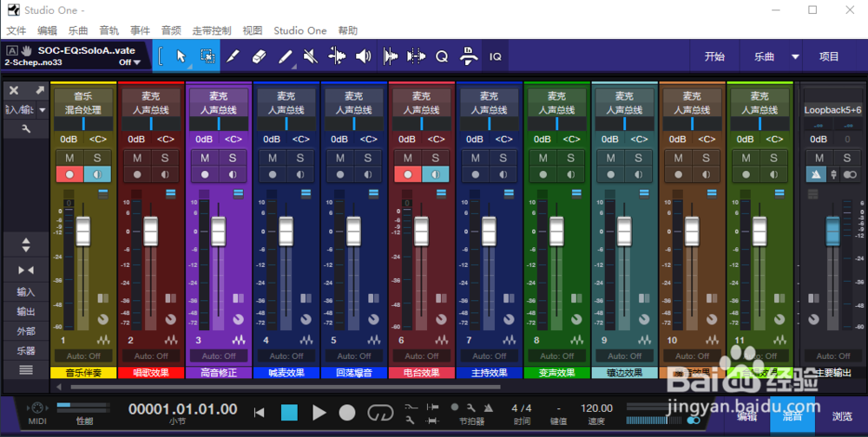This screenshot has height=437, width=868.
Task: Mute the 音乐伴奏 channel
Action: 69,158
